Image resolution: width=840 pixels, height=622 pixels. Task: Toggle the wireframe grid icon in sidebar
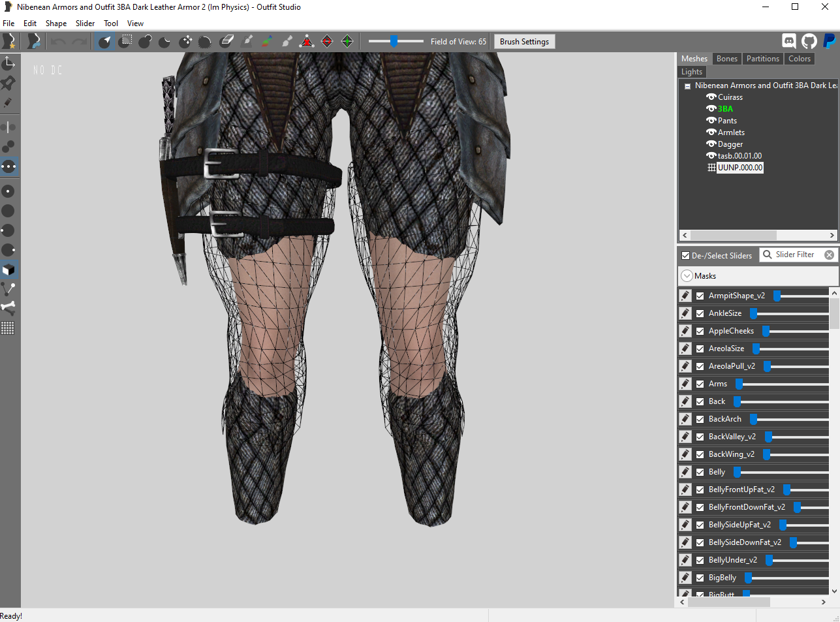(8, 328)
